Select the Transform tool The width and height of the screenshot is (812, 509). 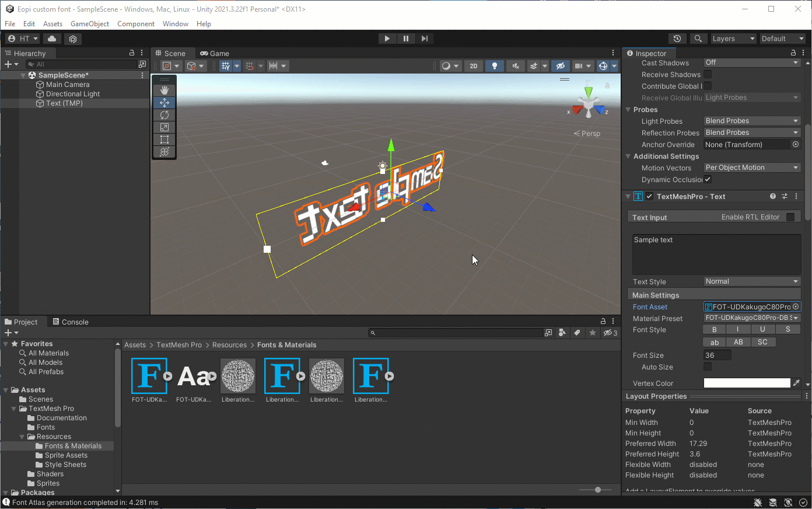(x=164, y=152)
